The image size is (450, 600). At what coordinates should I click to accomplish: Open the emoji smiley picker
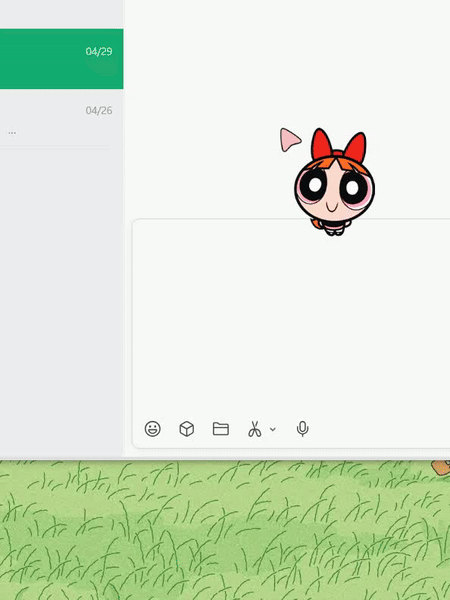(152, 429)
